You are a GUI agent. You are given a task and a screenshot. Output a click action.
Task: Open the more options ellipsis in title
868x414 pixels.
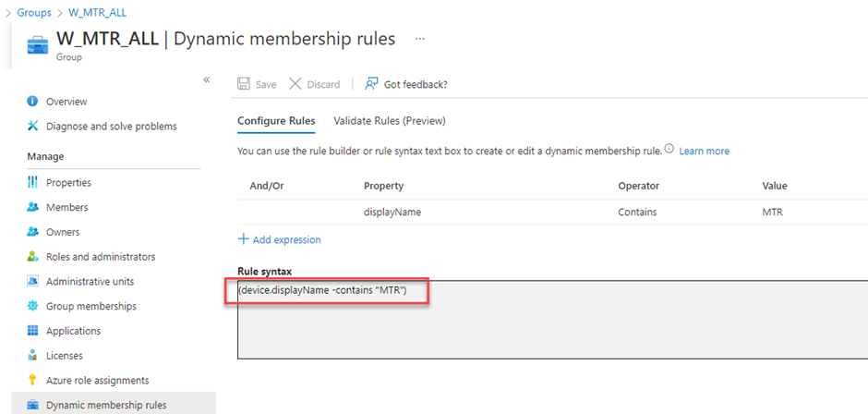coord(420,39)
